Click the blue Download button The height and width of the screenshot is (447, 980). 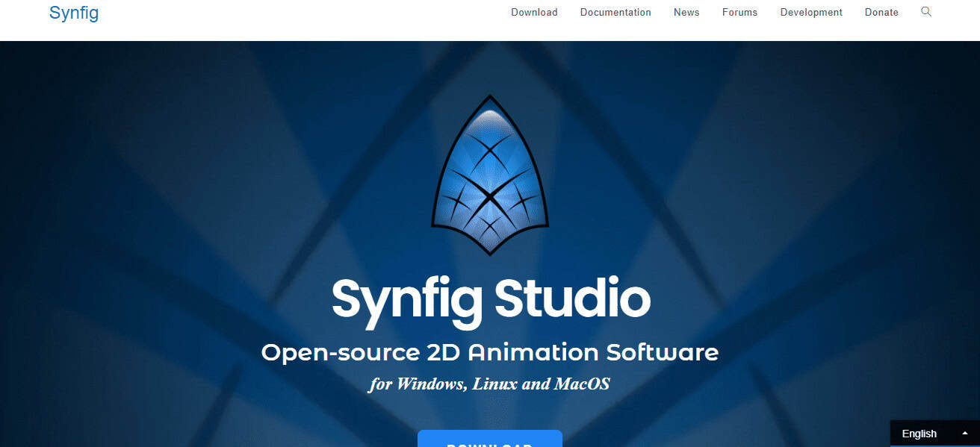pos(490,439)
